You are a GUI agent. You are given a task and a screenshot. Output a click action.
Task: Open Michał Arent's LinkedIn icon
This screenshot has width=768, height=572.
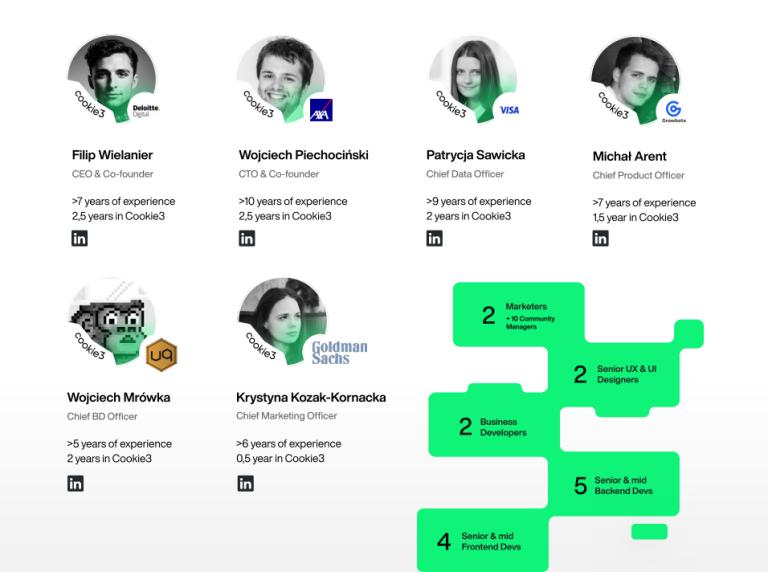point(600,238)
